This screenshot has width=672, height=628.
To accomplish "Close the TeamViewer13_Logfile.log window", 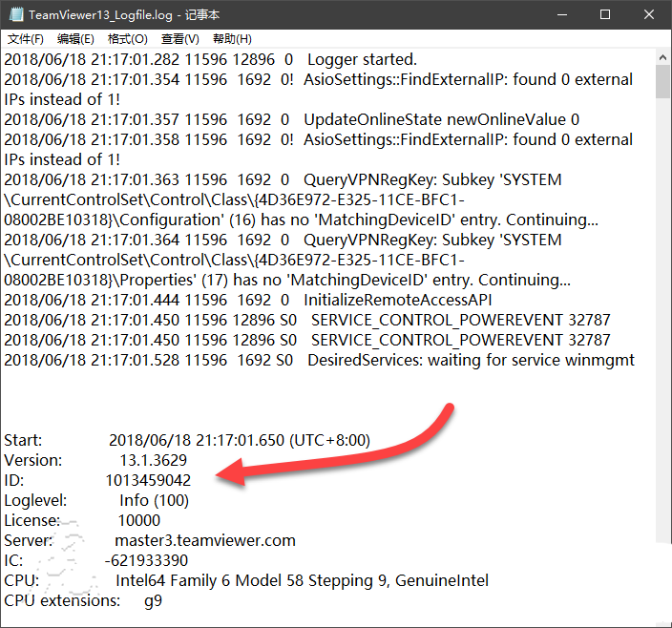I will [x=649, y=14].
